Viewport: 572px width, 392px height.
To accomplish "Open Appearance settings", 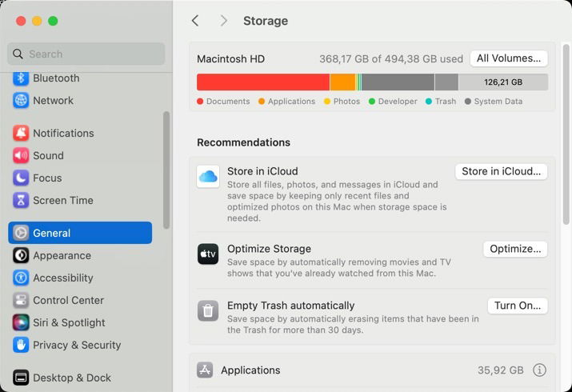I will click(x=80, y=255).
